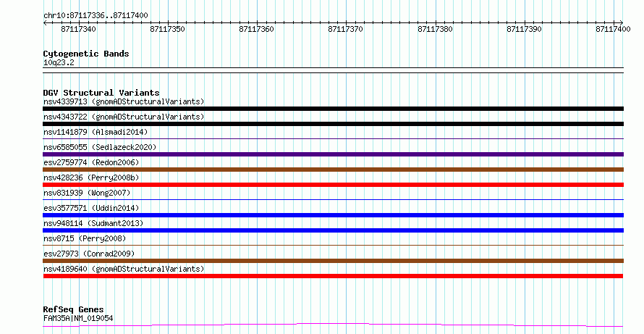Click ruler position 87117380

435,29
